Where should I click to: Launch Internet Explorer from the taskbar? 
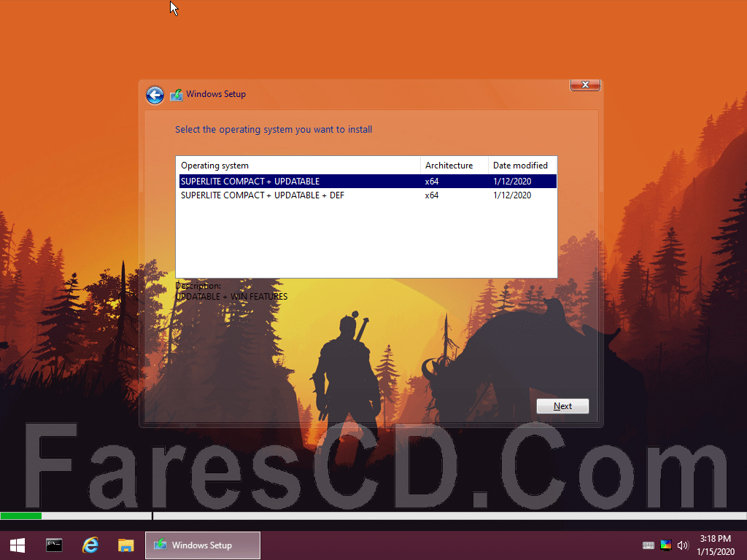[x=90, y=545]
